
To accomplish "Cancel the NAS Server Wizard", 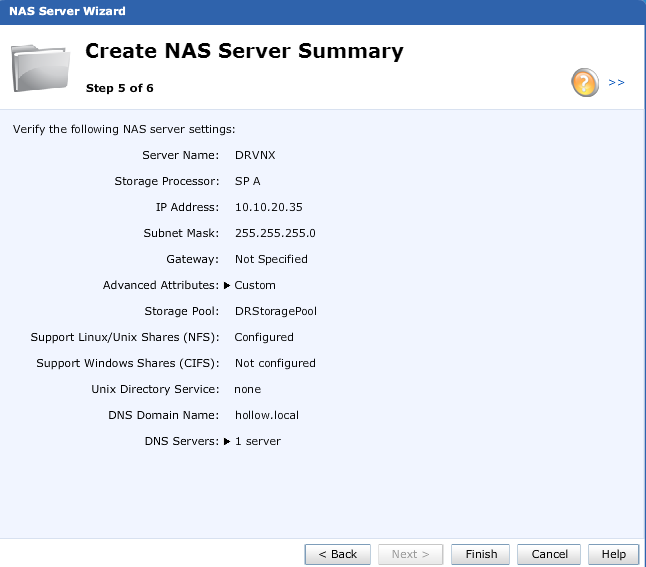I will coord(549,554).
